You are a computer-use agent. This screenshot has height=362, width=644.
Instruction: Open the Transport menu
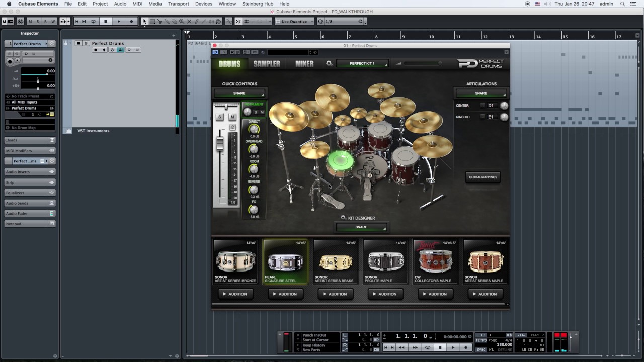coord(179,4)
